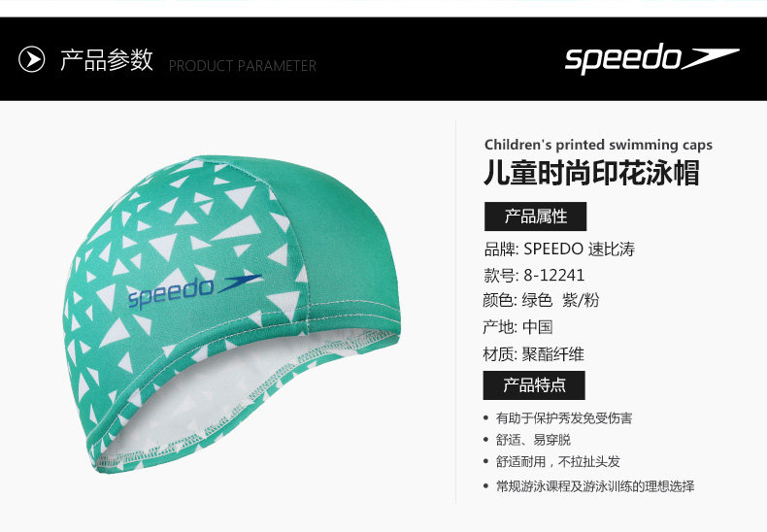Click the blue boomerang mark on cap
The width and height of the screenshot is (767, 532).
tap(240, 283)
